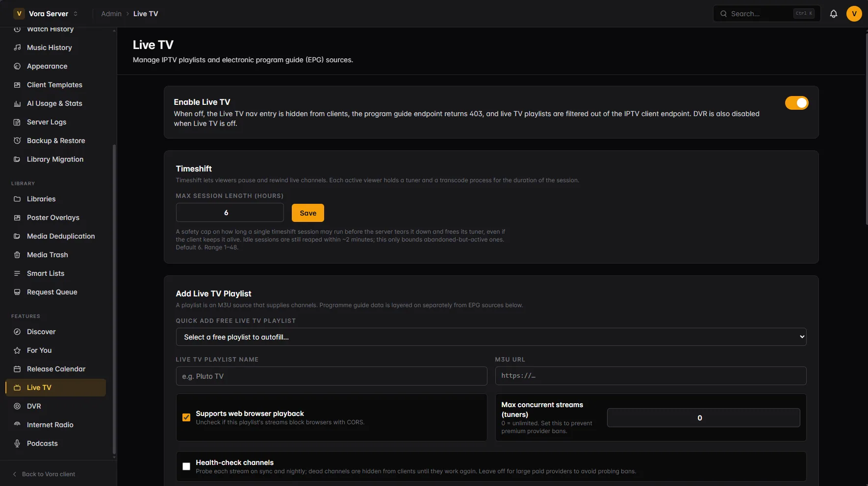The image size is (868, 486).
Task: Go to DVR settings
Action: pos(55,406)
